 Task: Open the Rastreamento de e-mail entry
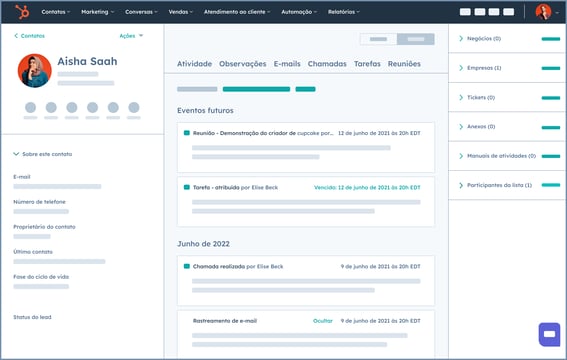225,321
